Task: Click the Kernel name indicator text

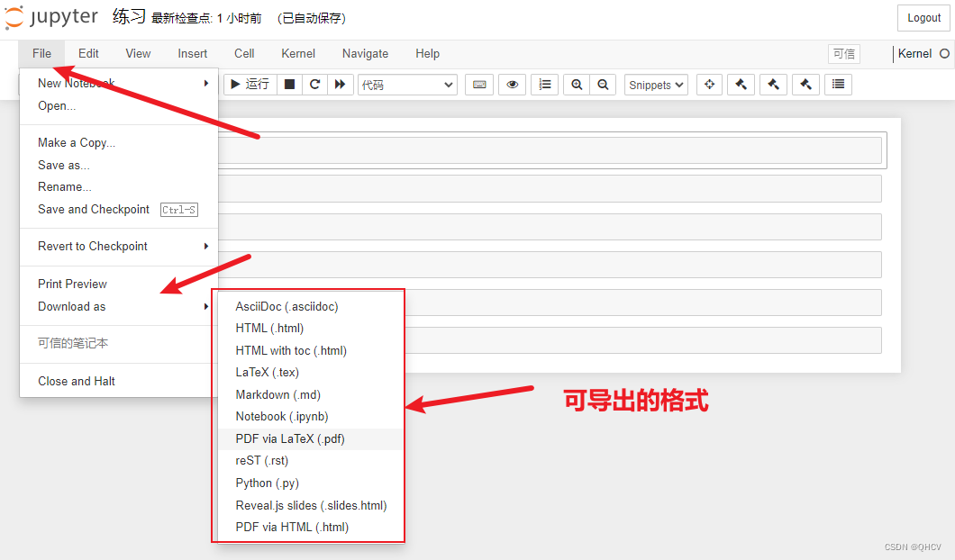Action: [x=914, y=53]
